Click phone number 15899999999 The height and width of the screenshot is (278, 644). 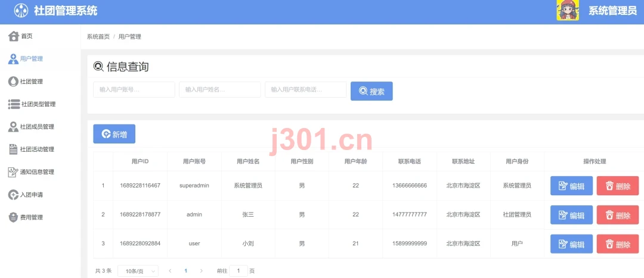[x=410, y=243]
